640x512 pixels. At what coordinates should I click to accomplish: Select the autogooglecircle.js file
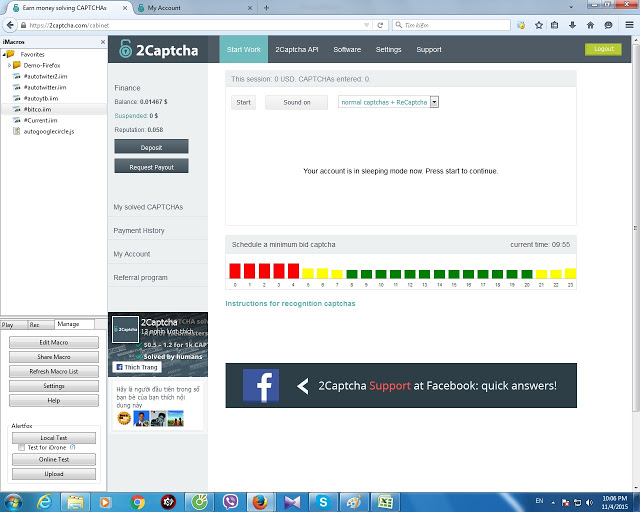click(x=44, y=131)
